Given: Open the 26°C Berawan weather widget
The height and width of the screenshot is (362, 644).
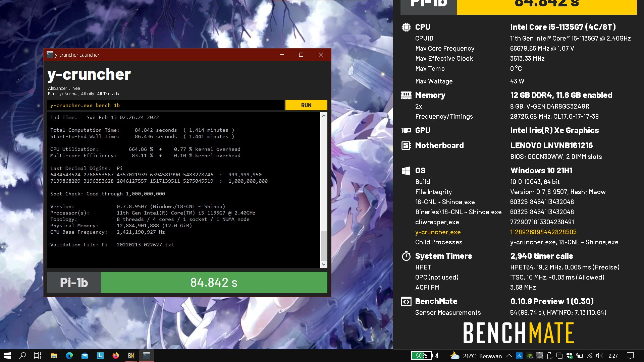Looking at the screenshot, I should click(476, 356).
